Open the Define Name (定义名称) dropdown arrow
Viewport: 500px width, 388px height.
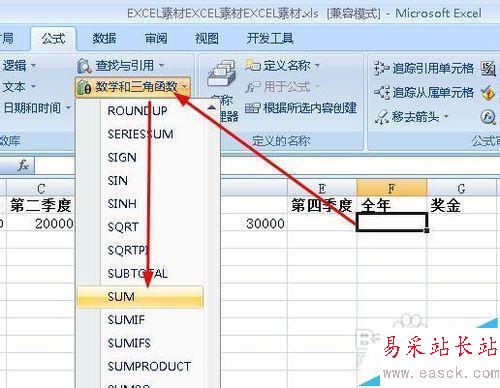coord(317,65)
